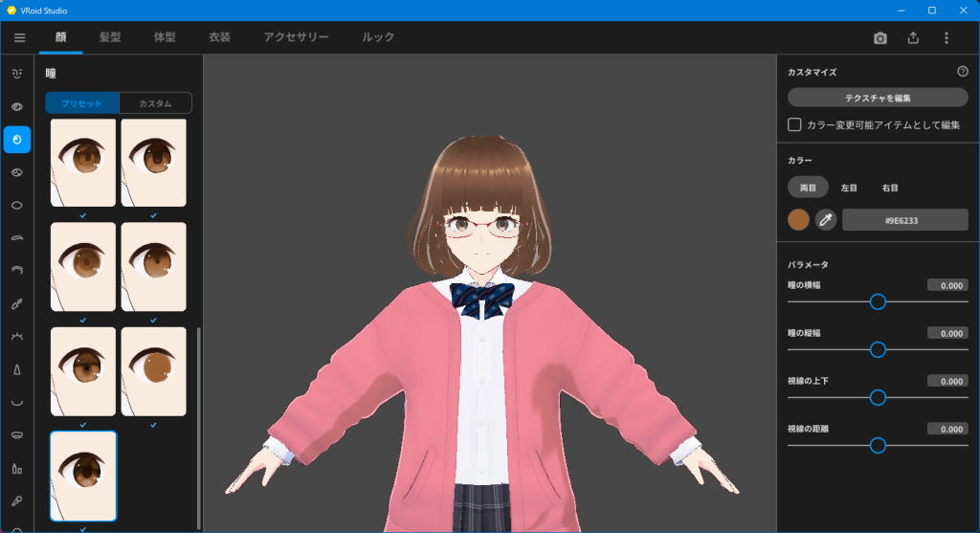Click the 視線の上下 slider handle

click(x=878, y=397)
